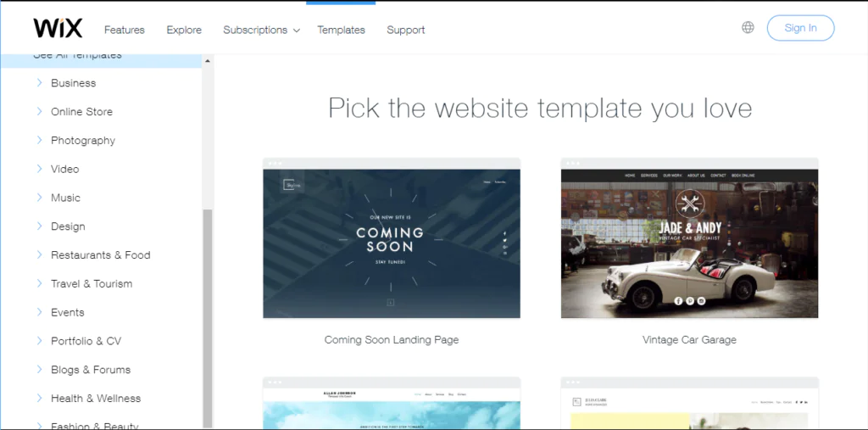Expand the Restaurants & Food chevron
868x430 pixels.
pos(39,254)
